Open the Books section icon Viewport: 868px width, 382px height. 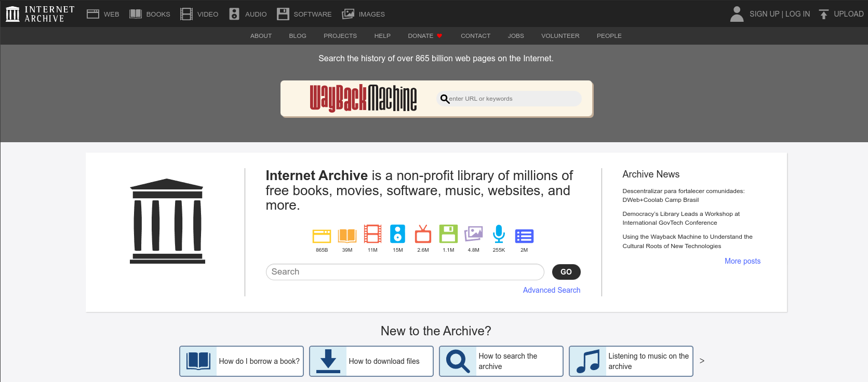coord(136,14)
